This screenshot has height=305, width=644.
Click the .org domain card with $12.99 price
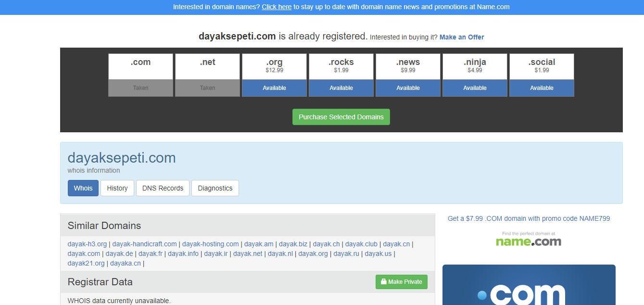(x=274, y=67)
